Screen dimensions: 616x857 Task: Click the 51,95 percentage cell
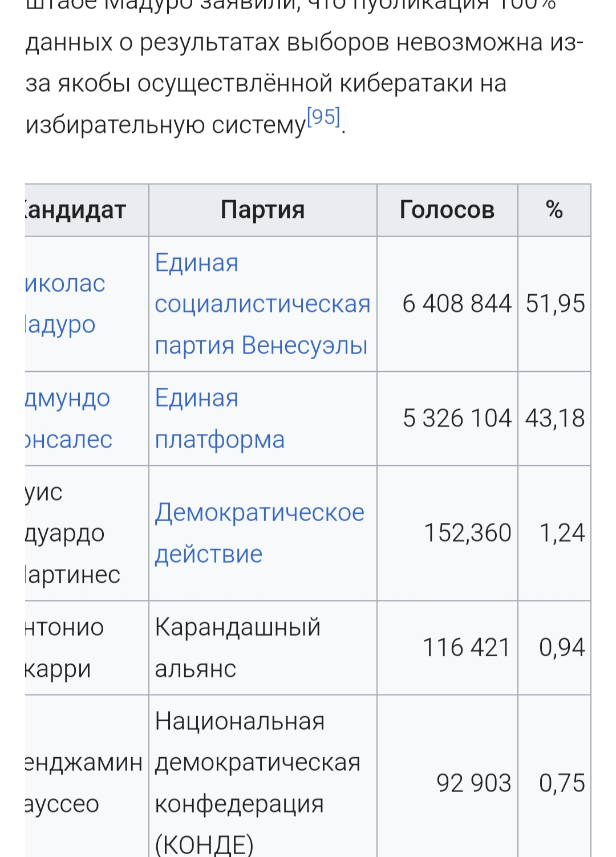pos(555,304)
